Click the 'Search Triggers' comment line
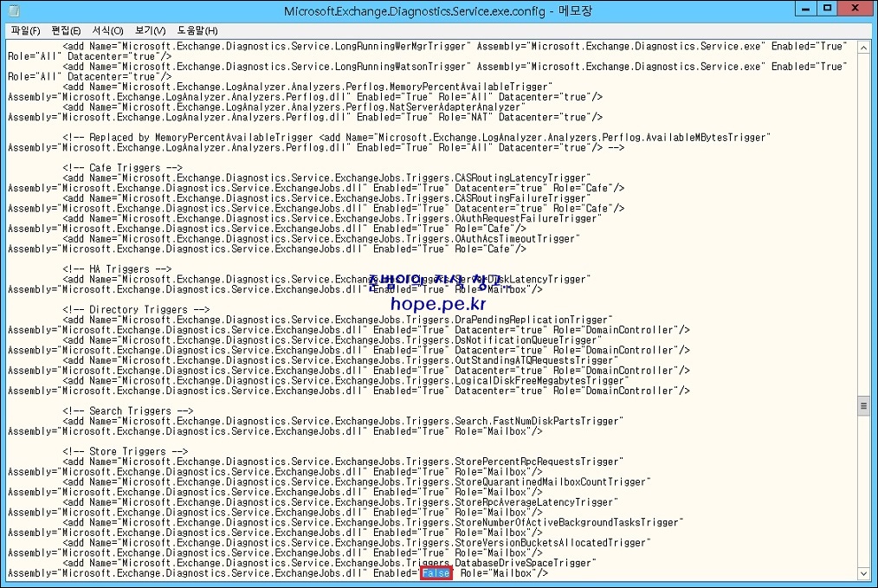Image resolution: width=878 pixels, height=588 pixels. tap(128, 410)
